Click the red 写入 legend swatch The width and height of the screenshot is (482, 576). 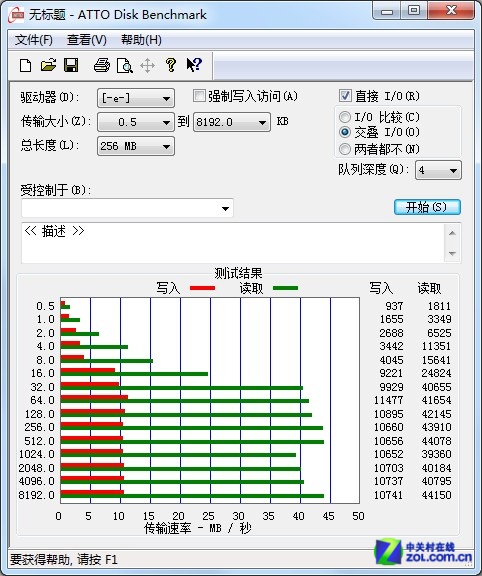point(202,288)
